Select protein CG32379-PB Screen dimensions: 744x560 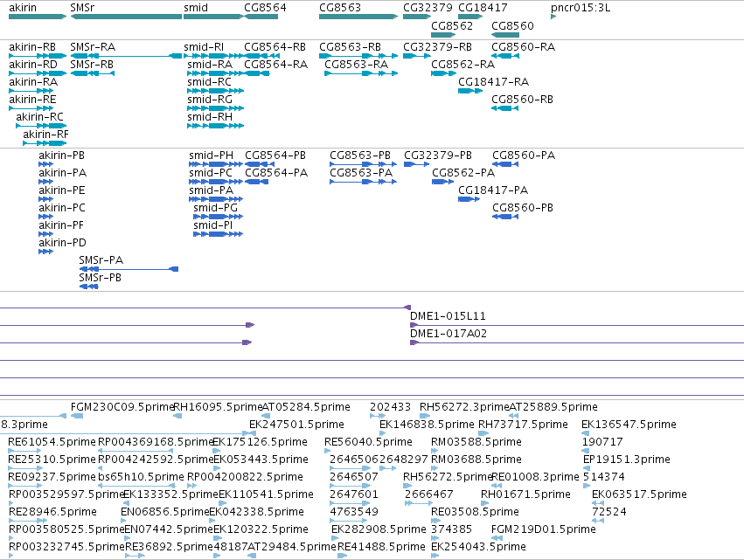[417, 164]
